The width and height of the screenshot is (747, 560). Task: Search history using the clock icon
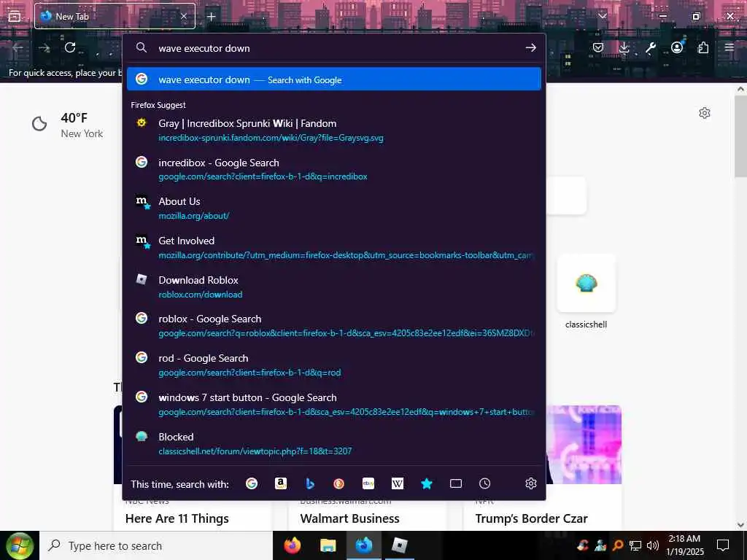click(x=484, y=484)
